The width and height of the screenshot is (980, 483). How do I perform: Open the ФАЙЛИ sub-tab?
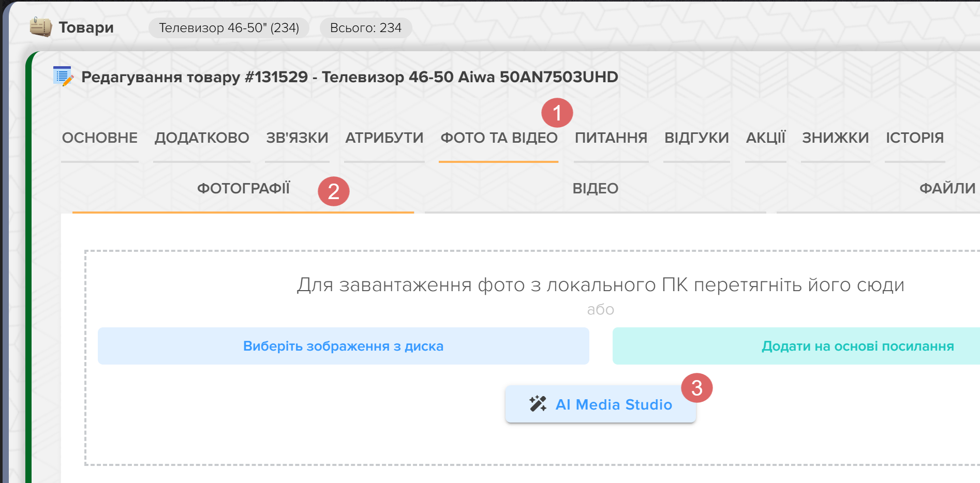(x=947, y=188)
